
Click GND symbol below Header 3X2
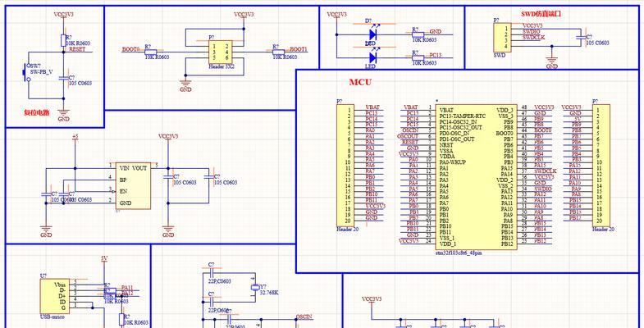pos(185,86)
